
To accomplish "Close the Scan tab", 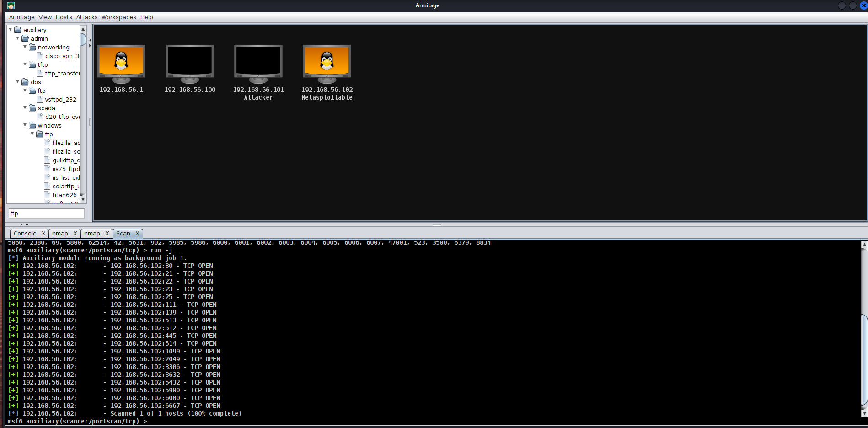I will [x=137, y=234].
